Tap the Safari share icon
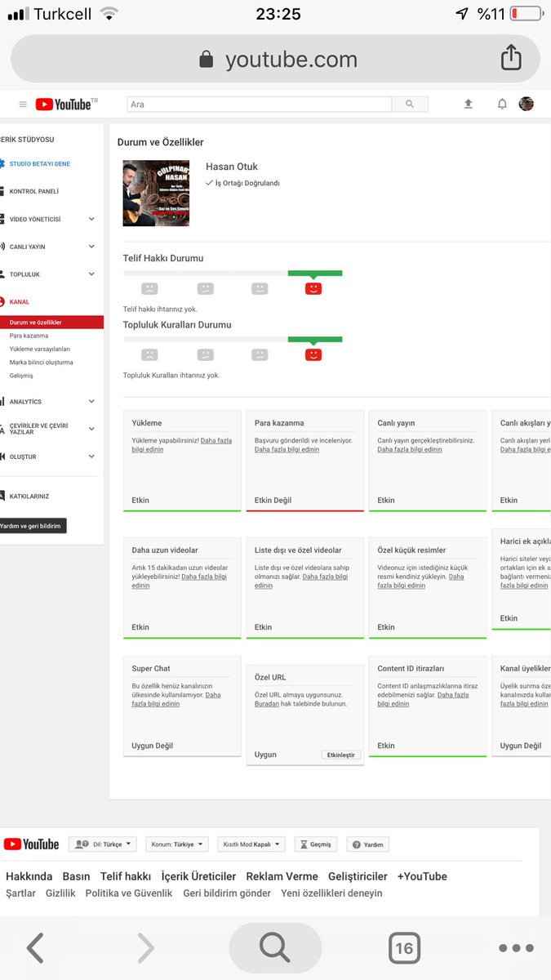The image size is (551, 980). (x=510, y=57)
